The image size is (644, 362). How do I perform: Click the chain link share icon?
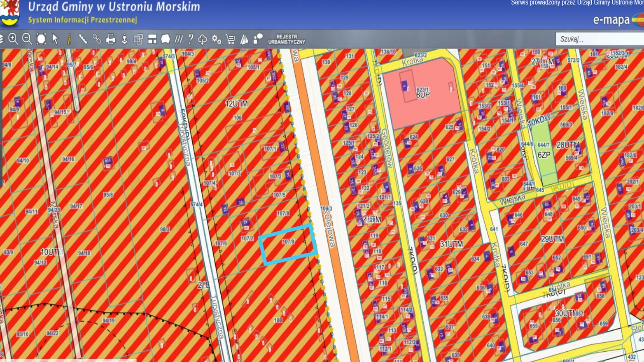click(x=97, y=39)
